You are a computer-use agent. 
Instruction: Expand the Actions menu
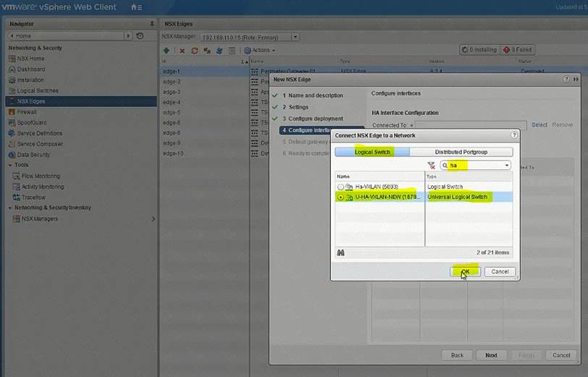(x=259, y=51)
